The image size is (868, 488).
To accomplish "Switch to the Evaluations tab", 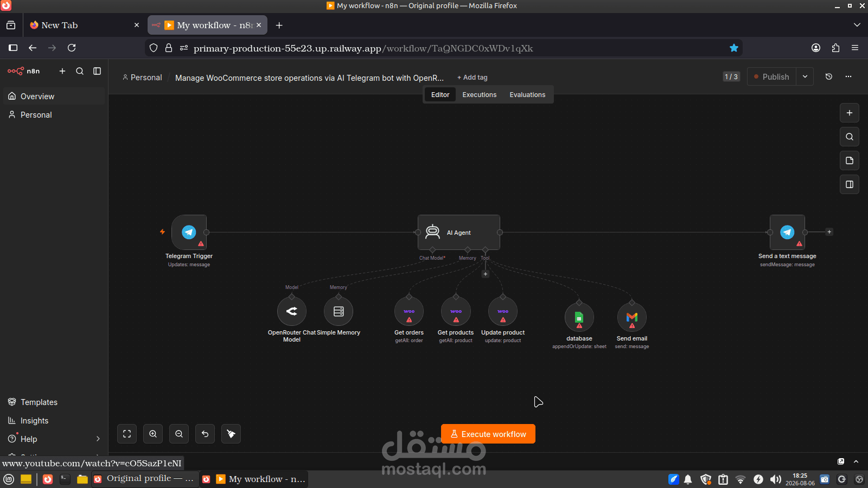I will (x=527, y=94).
